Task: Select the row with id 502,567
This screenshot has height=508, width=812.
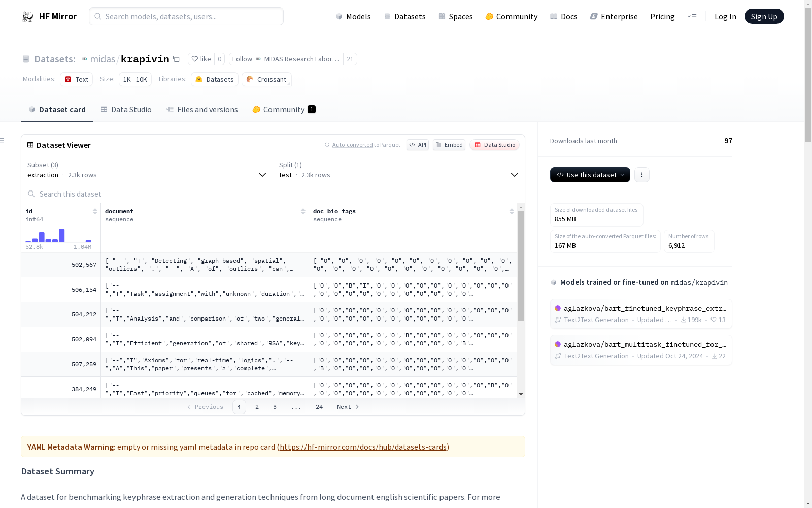Action: coord(269,265)
